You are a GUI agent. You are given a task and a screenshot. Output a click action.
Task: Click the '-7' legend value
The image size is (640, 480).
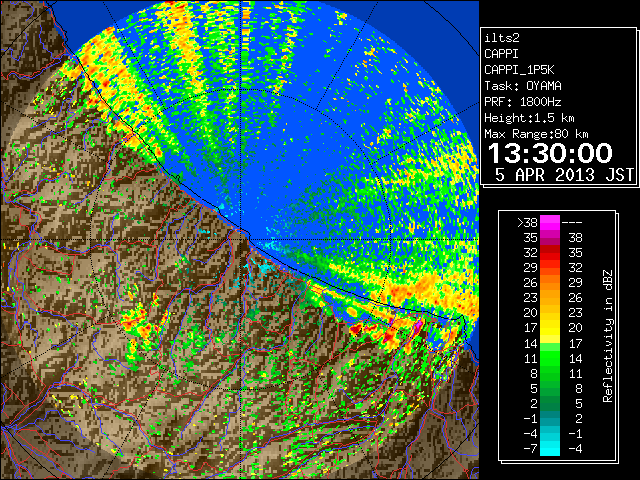530,449
